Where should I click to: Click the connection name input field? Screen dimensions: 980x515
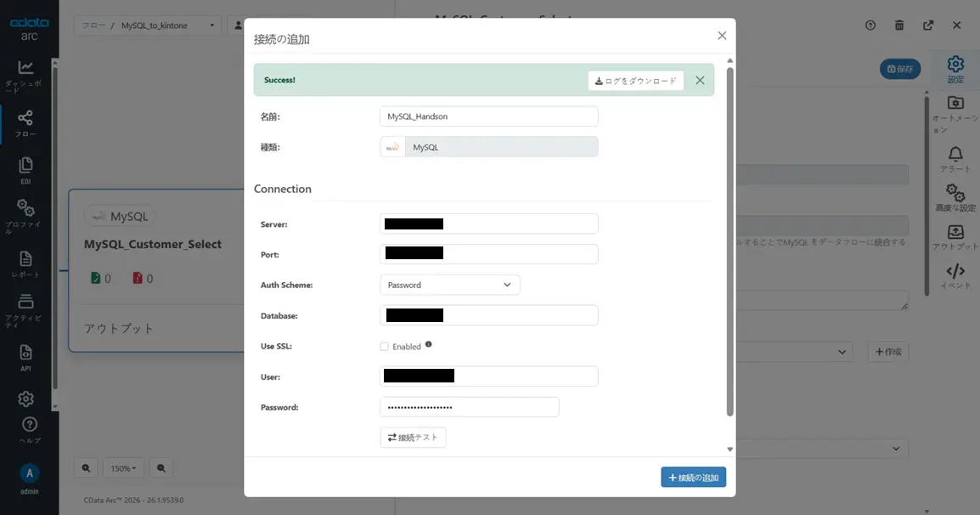click(488, 116)
